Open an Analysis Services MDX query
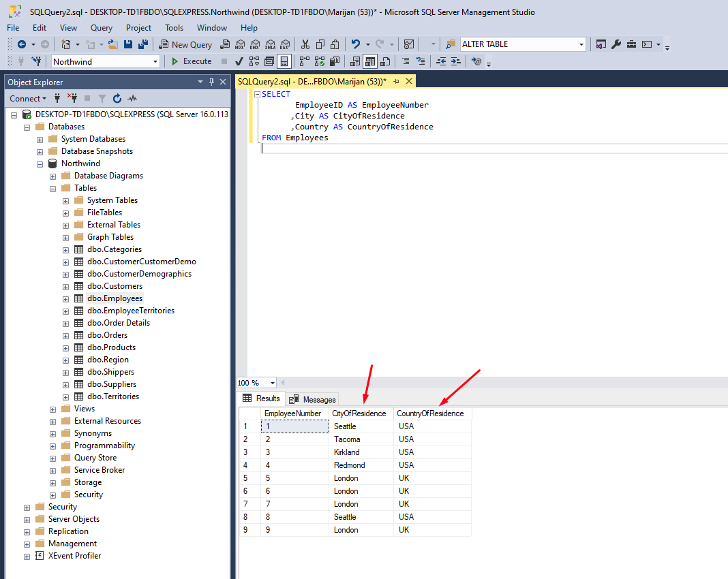The width and height of the screenshot is (728, 579). click(240, 44)
